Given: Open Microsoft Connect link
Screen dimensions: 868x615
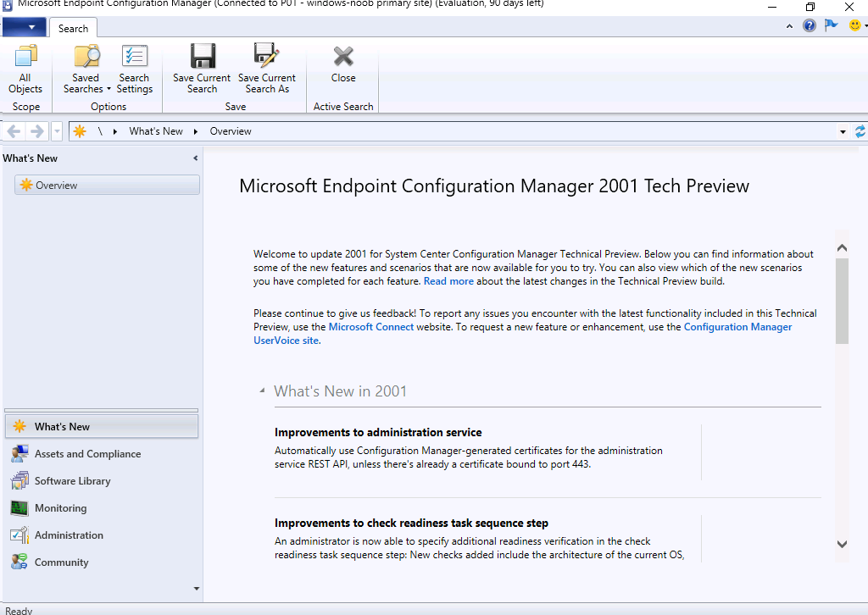Looking at the screenshot, I should pos(371,327).
